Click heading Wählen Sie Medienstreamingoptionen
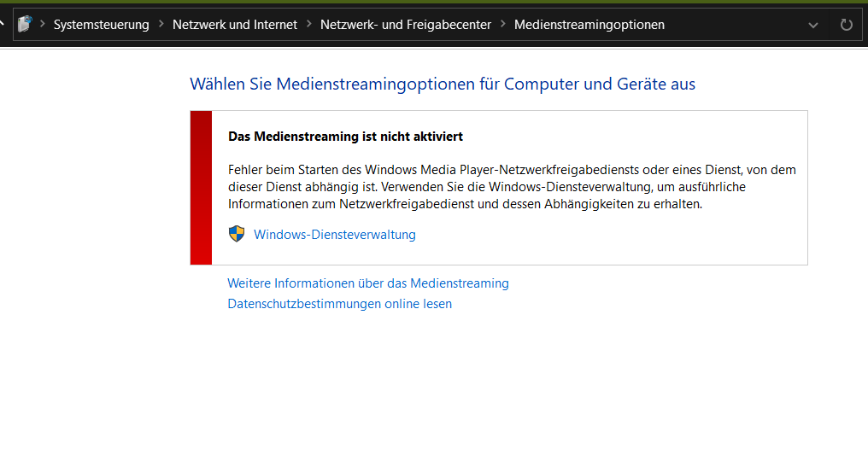Image resolution: width=868 pixels, height=449 pixels. (443, 84)
